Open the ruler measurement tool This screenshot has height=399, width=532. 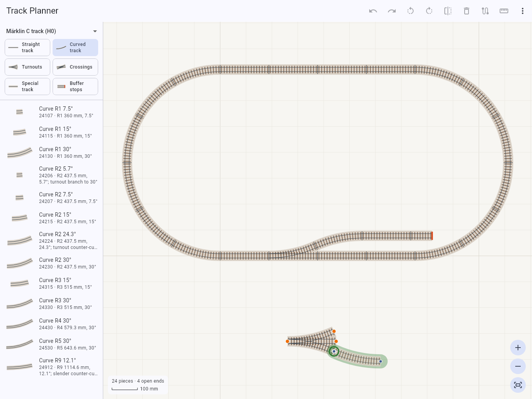click(x=504, y=11)
